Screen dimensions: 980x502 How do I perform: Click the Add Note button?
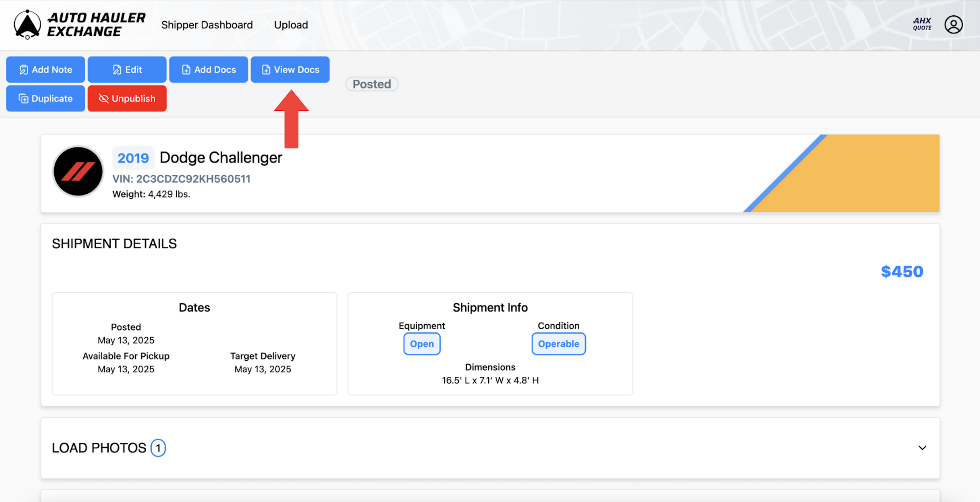tap(45, 69)
